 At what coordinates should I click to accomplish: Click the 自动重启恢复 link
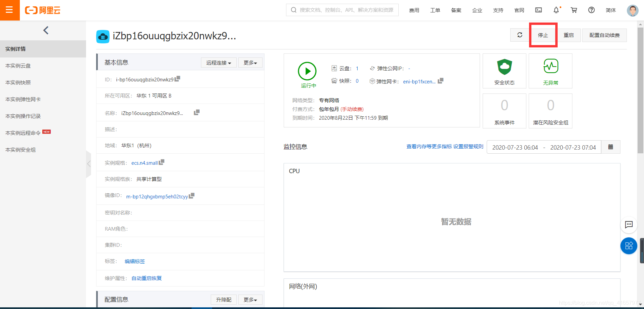tap(147, 278)
